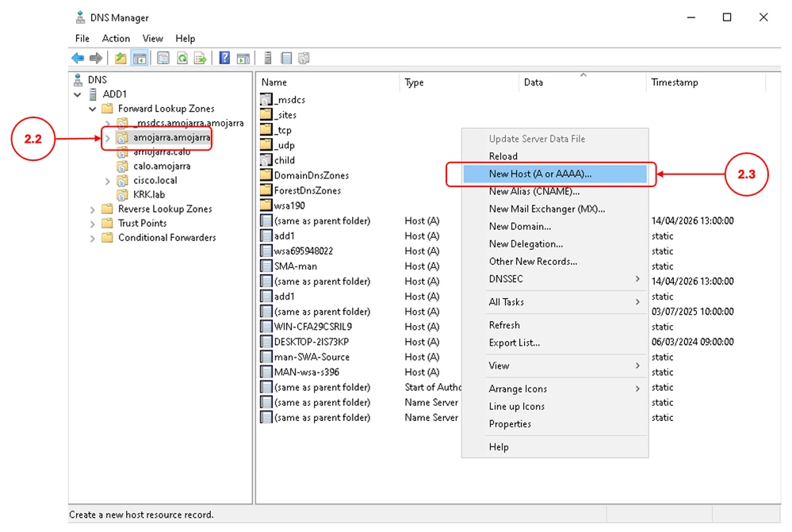This screenshot has width=792, height=532.
Task: Expand the _msdcs.amojarra.amojarra zone
Action: coord(108,123)
